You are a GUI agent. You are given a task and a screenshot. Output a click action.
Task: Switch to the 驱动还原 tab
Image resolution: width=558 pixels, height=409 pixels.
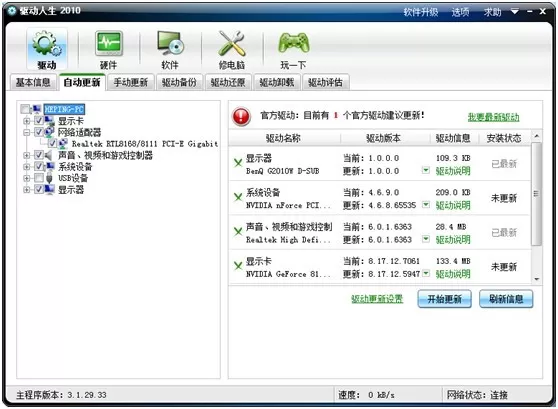[x=228, y=83]
